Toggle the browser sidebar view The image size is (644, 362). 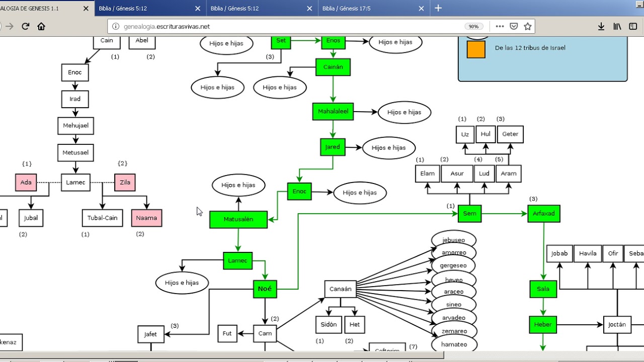(633, 27)
